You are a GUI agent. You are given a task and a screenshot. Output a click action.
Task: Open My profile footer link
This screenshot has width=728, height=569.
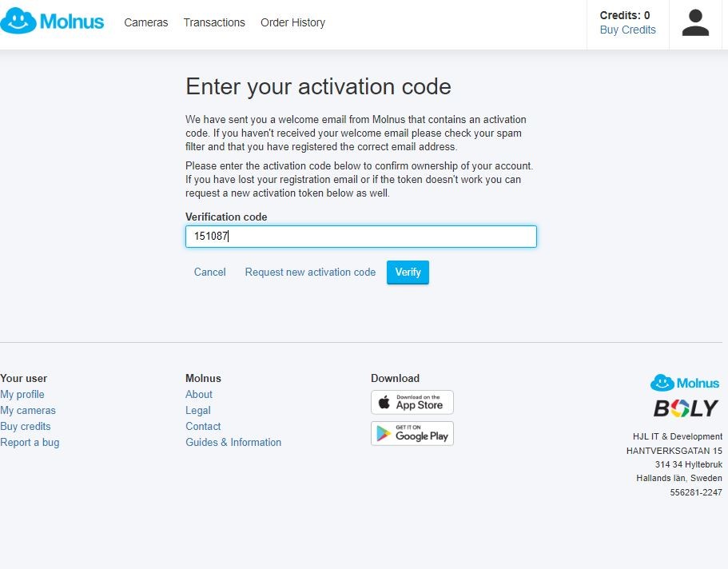(22, 394)
